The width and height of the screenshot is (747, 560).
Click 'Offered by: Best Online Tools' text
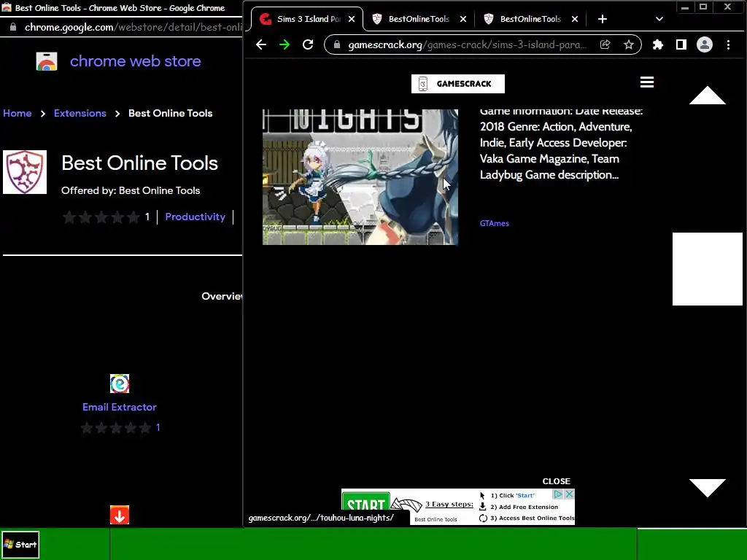click(131, 190)
